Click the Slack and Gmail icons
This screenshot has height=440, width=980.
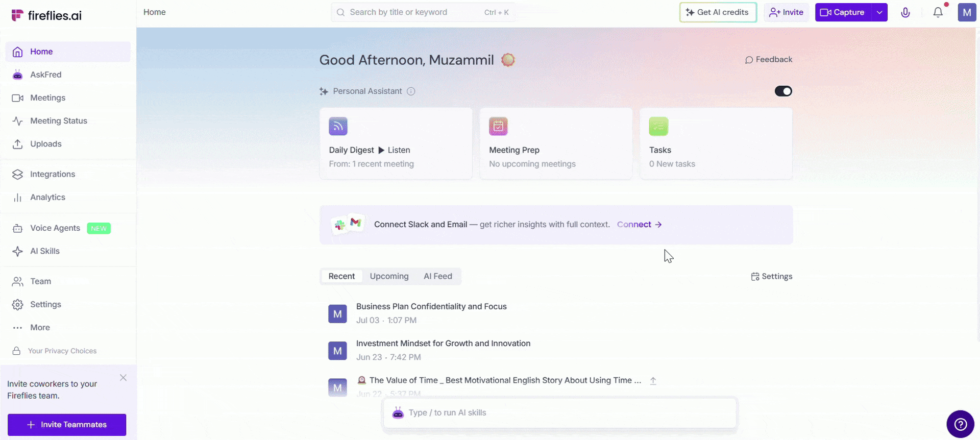click(x=348, y=224)
